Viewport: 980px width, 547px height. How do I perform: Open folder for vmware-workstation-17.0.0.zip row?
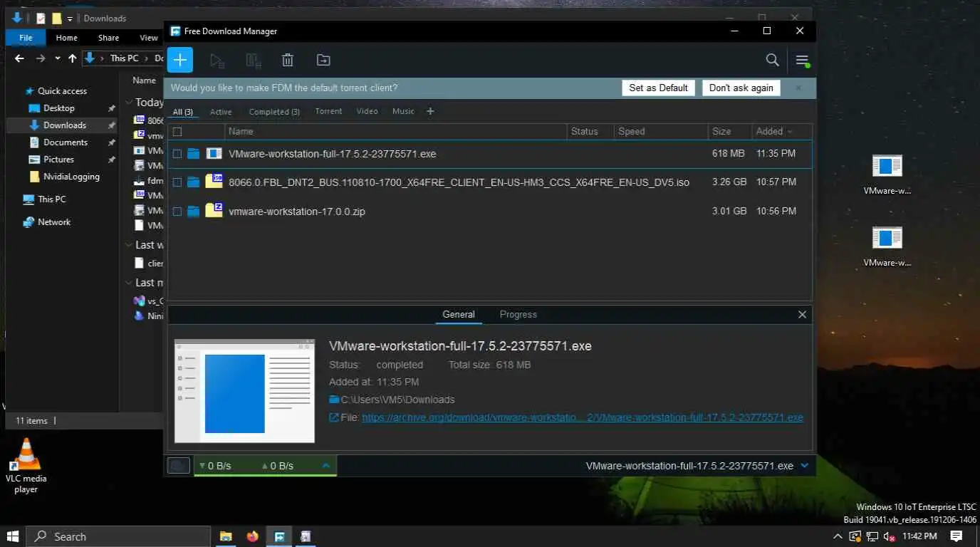(x=193, y=212)
